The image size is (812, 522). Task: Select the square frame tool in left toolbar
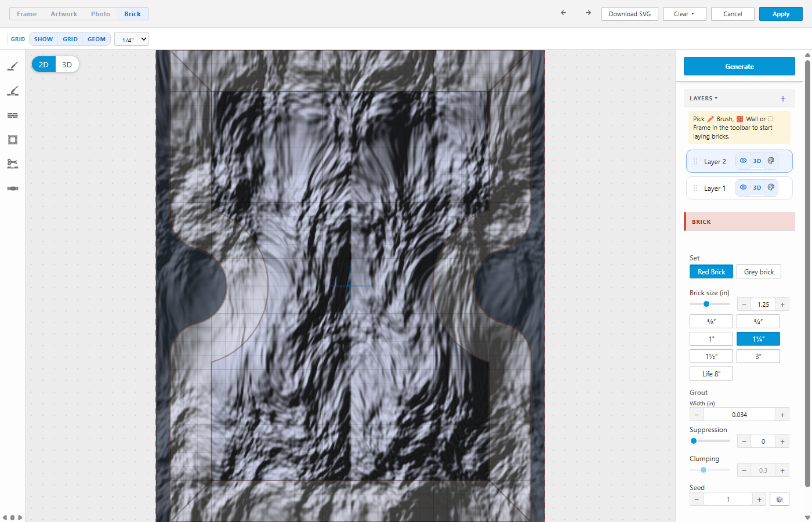(x=13, y=140)
